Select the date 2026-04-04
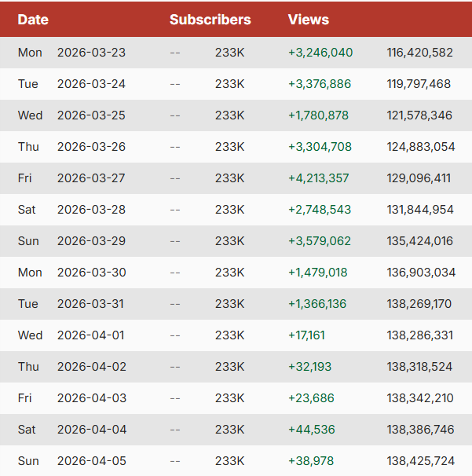This screenshot has width=472, height=476. (92, 430)
